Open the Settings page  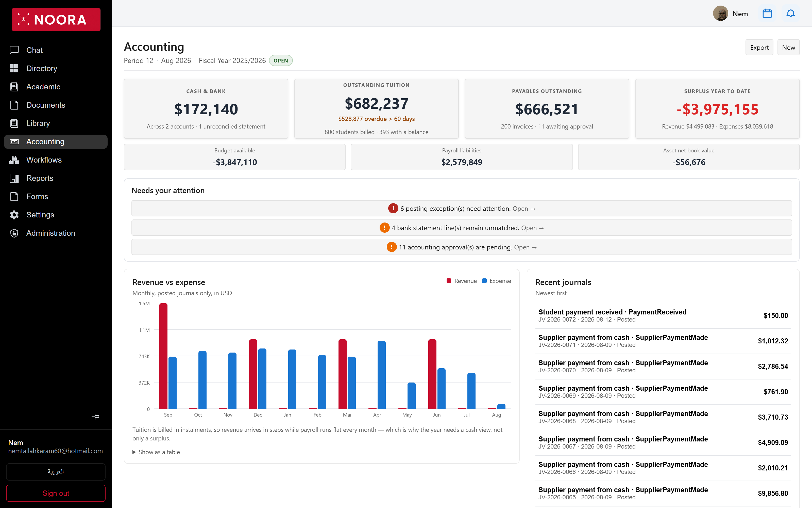point(56,215)
